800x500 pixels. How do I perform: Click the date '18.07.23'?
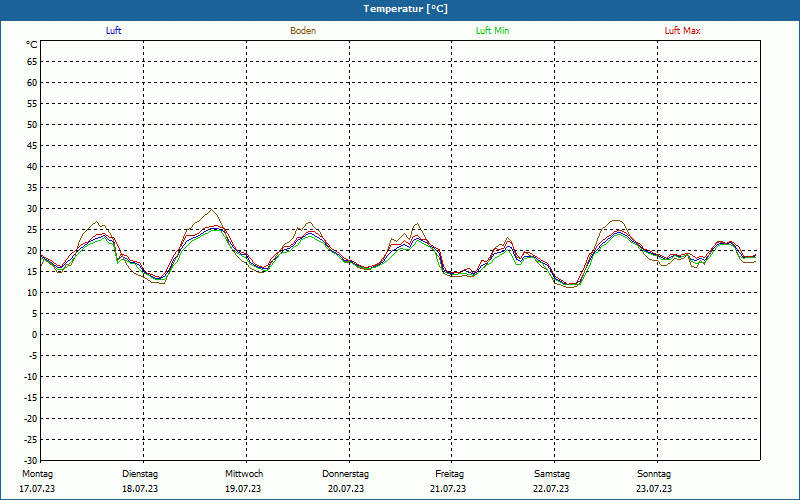(x=140, y=489)
